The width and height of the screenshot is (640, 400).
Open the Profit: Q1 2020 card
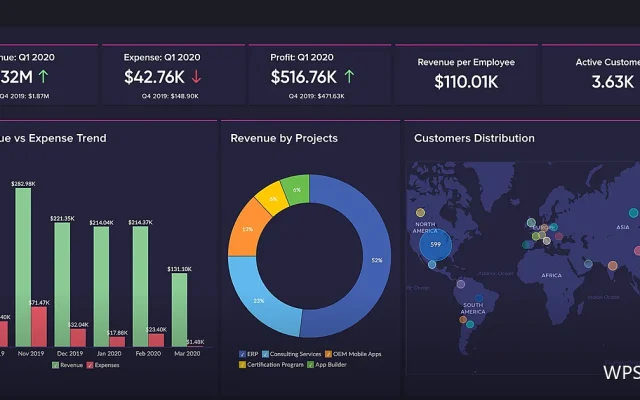click(x=320, y=75)
